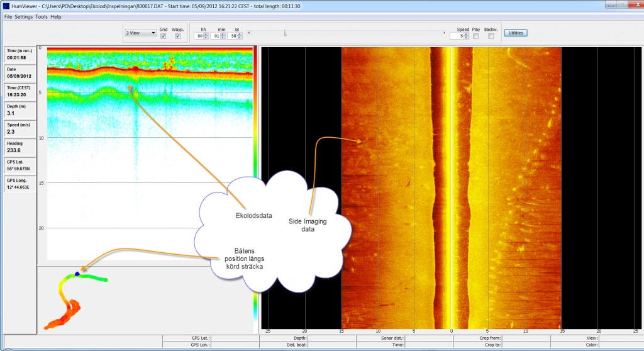The width and height of the screenshot is (644, 351).
Task: Open the Help menu
Action: 56,16
